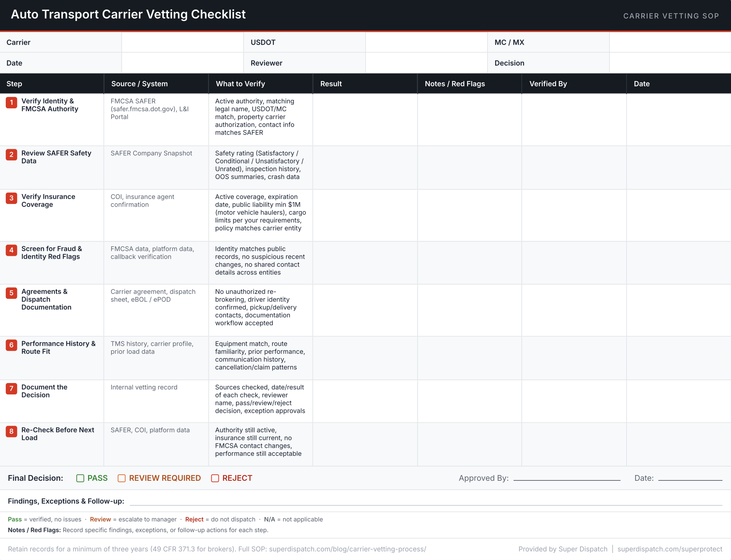Click the empty Reviewer field
Viewport: 731px width, 560px height.
(426, 63)
